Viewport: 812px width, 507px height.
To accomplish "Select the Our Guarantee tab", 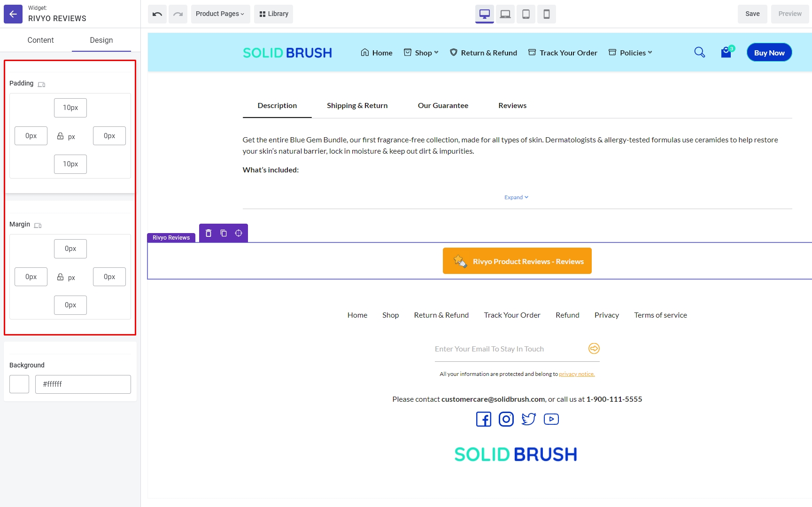I will click(x=443, y=106).
